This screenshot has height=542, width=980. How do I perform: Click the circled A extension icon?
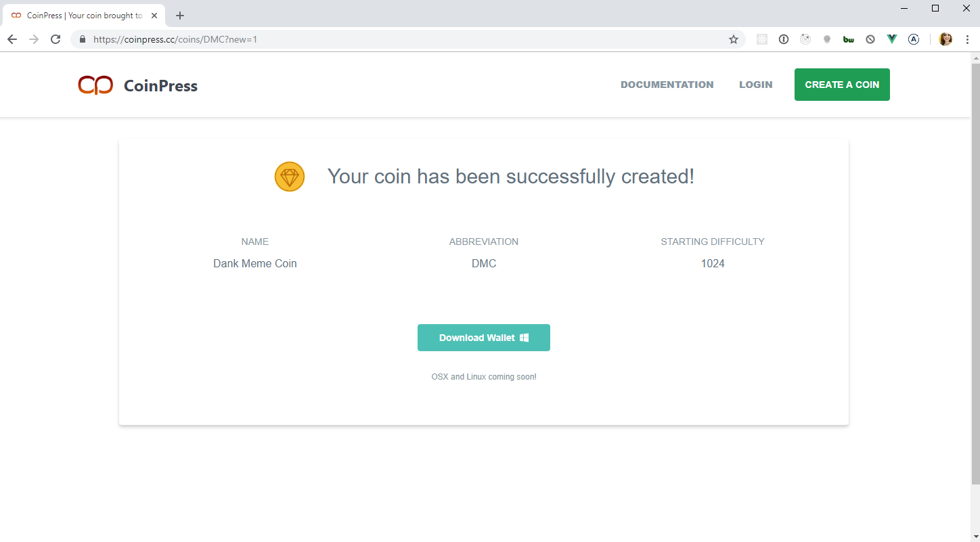(x=914, y=39)
